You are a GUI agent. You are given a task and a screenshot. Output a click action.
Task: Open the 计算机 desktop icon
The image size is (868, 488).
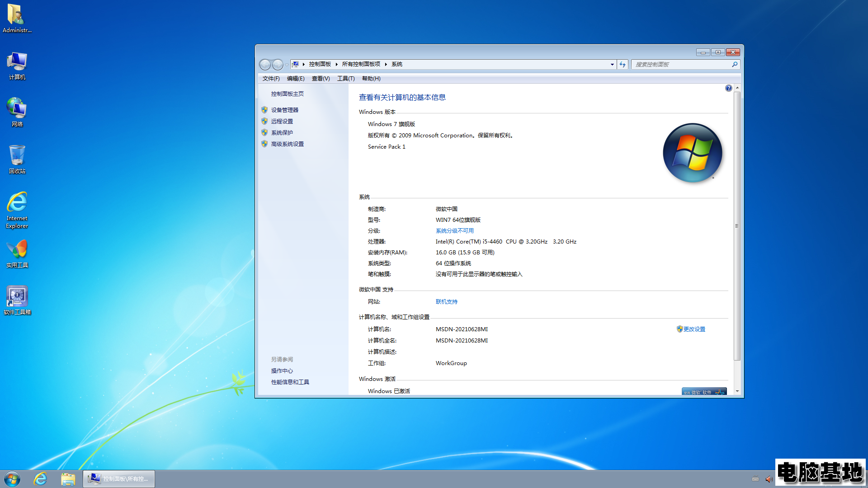17,66
